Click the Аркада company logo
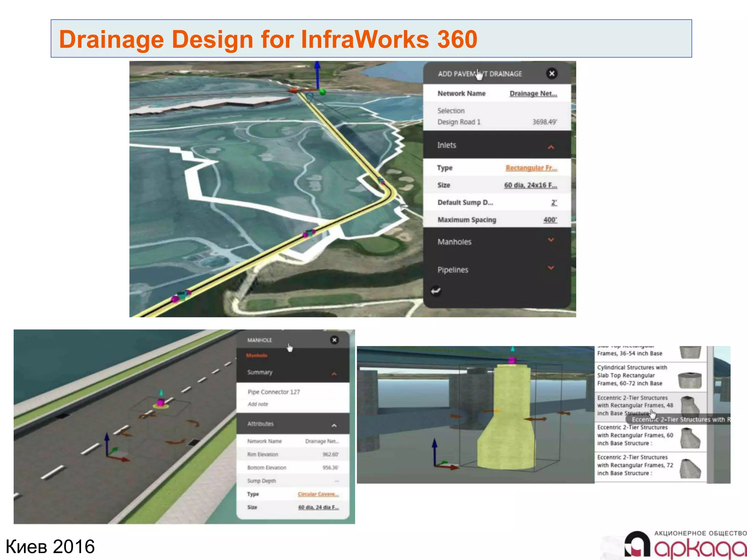 (x=686, y=545)
